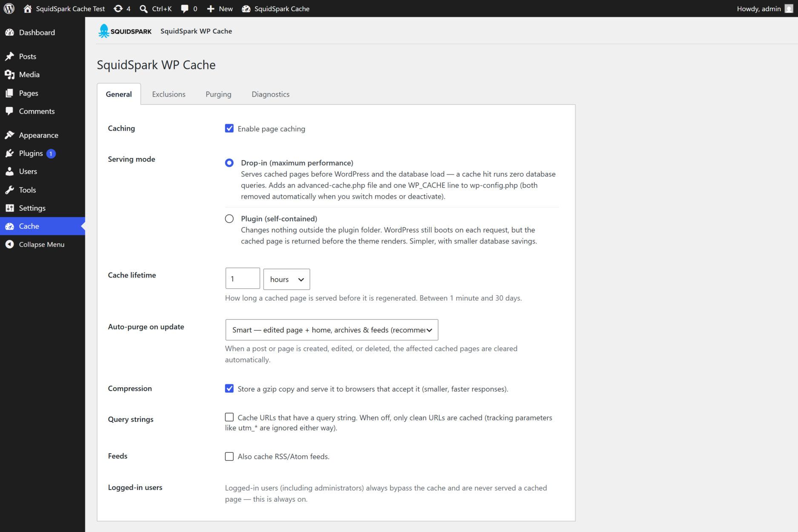798x532 pixels.
Task: Click the Collapse Menu arrow icon
Action: click(x=10, y=244)
